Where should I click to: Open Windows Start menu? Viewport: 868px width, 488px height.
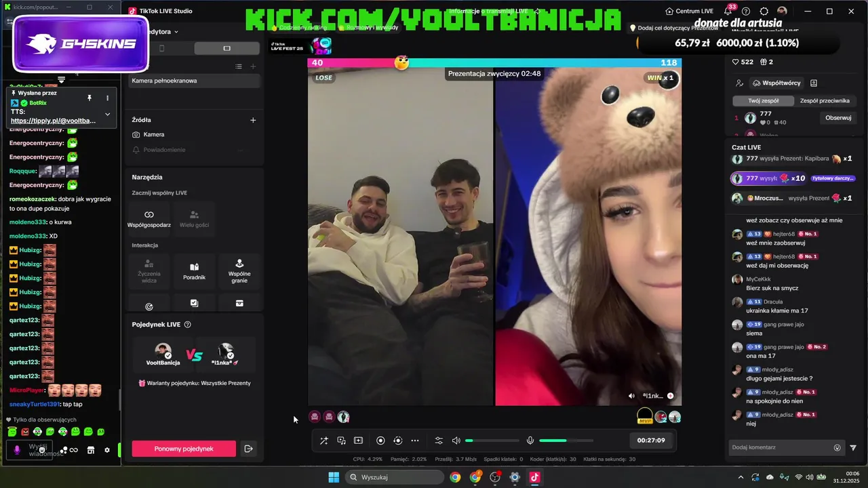pos(334,477)
